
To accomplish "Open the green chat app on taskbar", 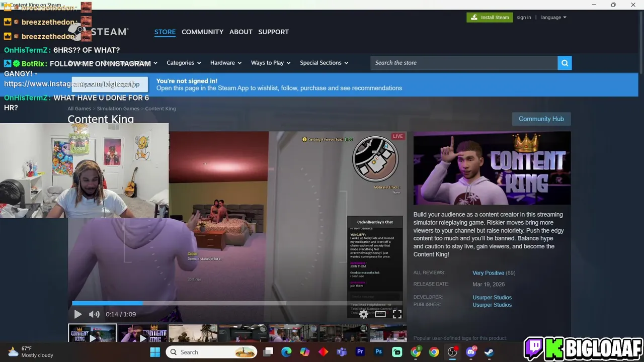I will point(397,352).
